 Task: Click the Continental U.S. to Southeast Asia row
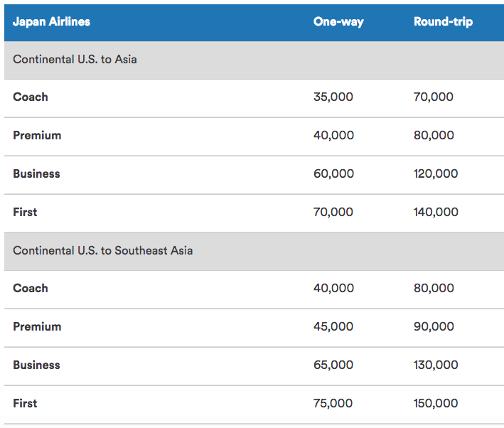254,251
